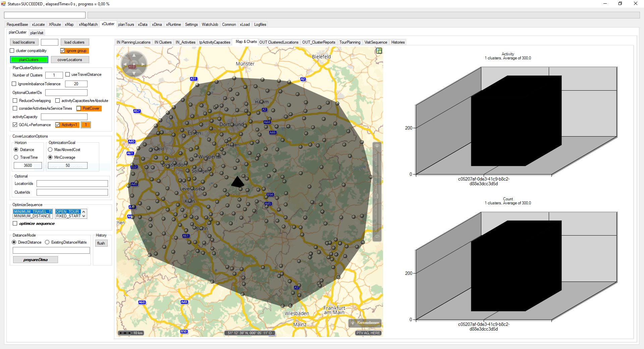The height and width of the screenshot is (349, 644).
Task: Expand the Kartenebenen map layers panel
Action: [365, 323]
